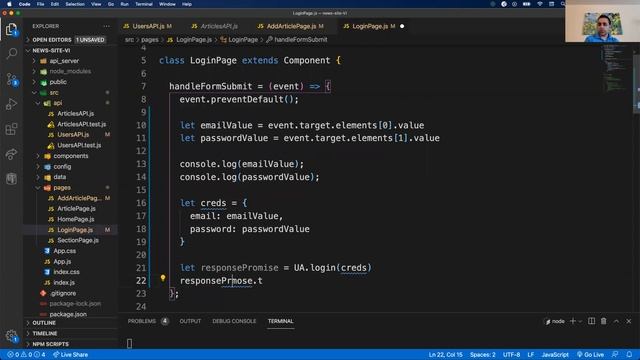Close the terminal panel
This screenshot has width=640, height=360.
629,321
